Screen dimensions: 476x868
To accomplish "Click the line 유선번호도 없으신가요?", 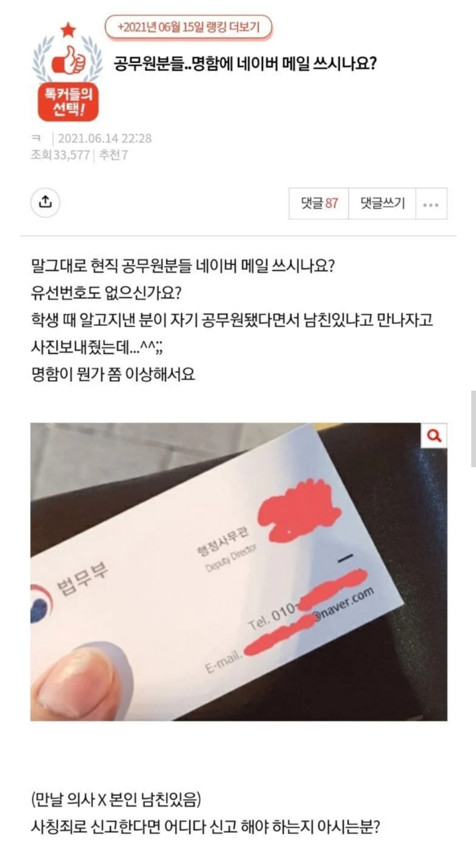I will 106,293.
